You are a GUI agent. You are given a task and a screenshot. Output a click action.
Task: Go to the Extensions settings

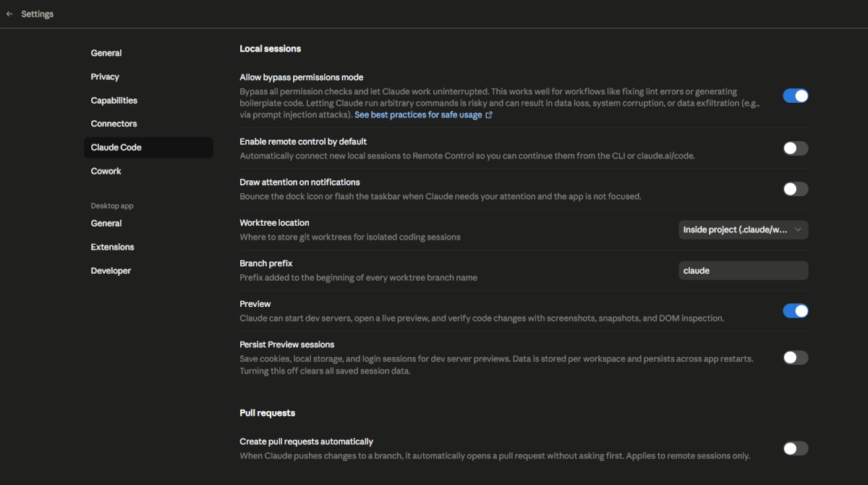[148, 247]
